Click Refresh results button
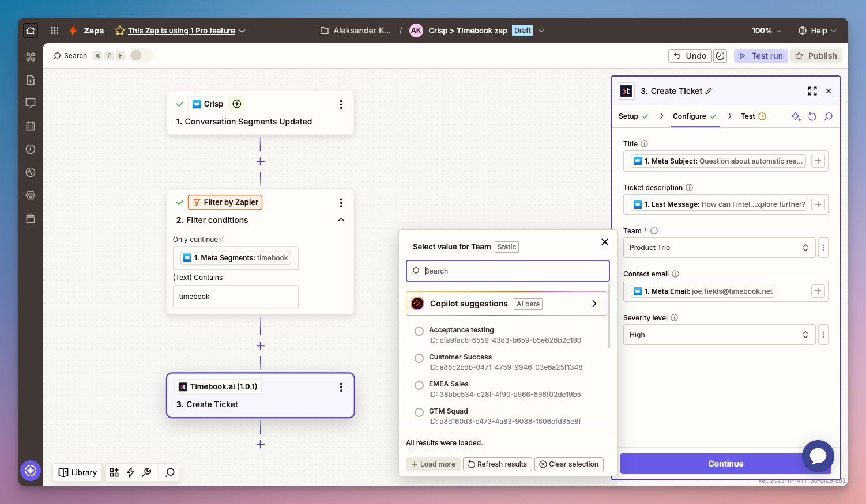Screen dimensions: 866x504 (x=497, y=464)
